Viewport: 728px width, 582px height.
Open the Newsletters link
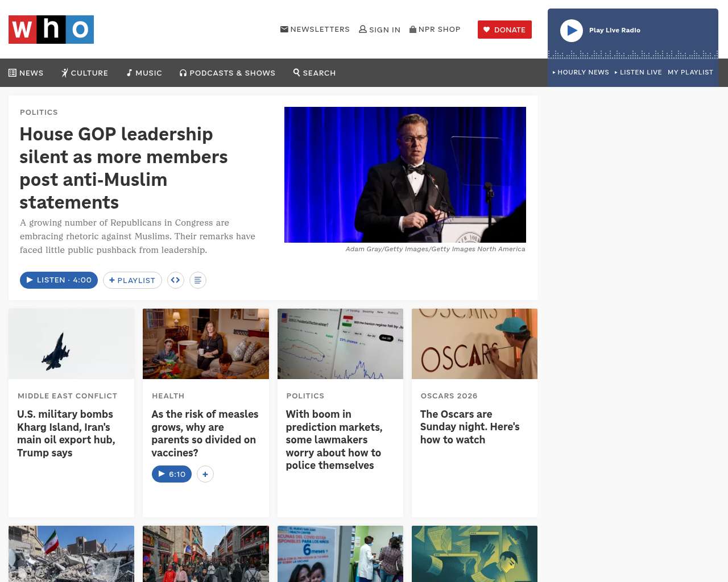pyautogui.click(x=315, y=30)
